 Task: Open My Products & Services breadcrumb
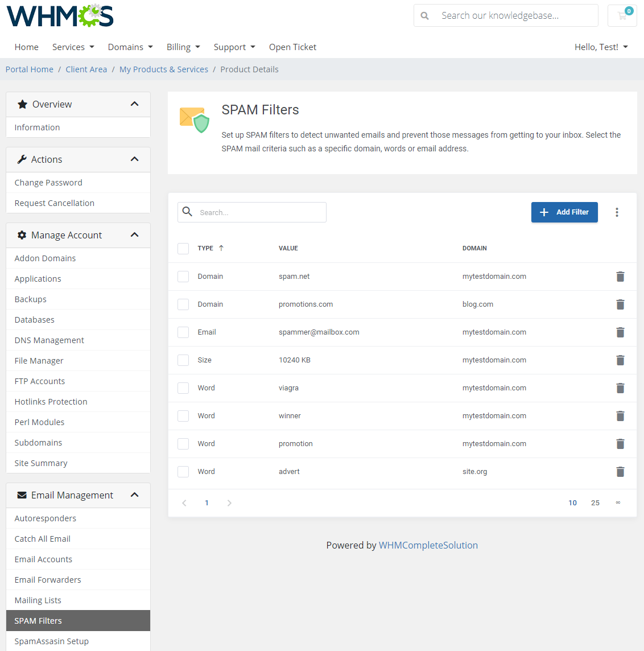164,69
